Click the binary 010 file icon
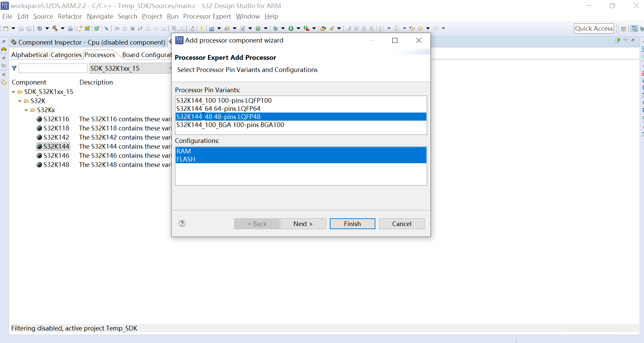Image resolution: width=644 pixels, height=343 pixels. (70, 28)
